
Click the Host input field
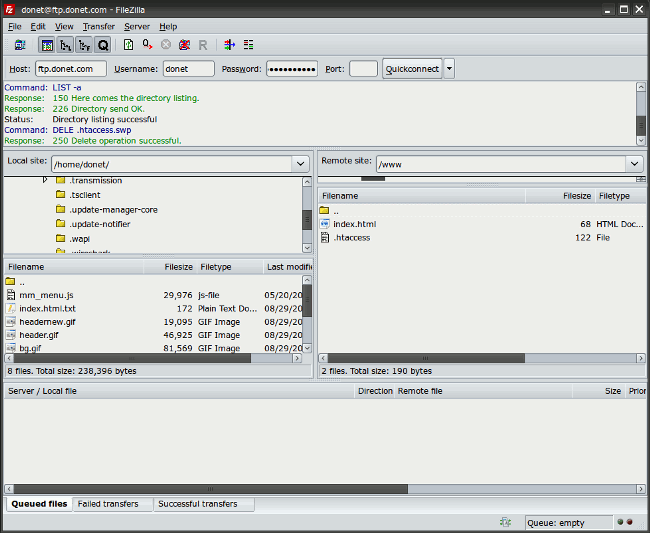click(x=71, y=69)
